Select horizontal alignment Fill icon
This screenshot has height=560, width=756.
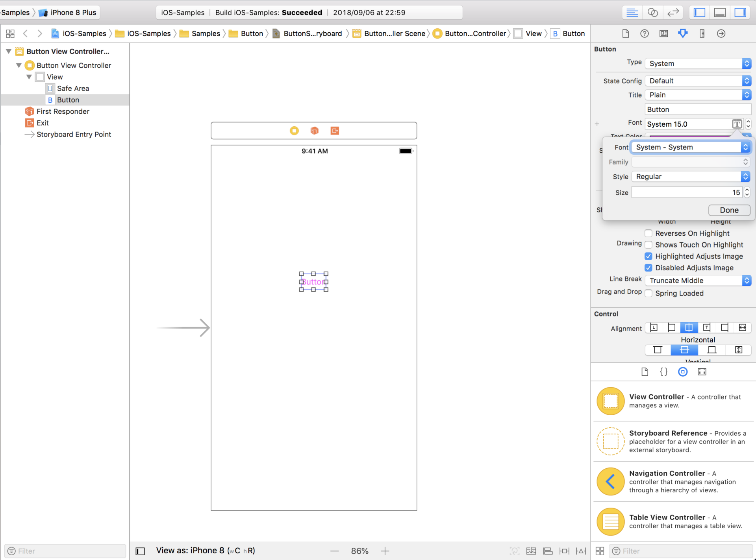(743, 327)
